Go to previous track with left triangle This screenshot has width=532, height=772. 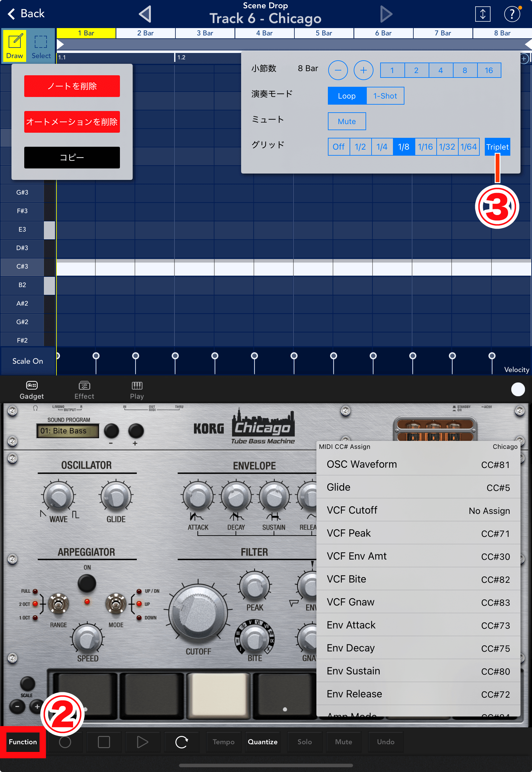click(x=145, y=14)
